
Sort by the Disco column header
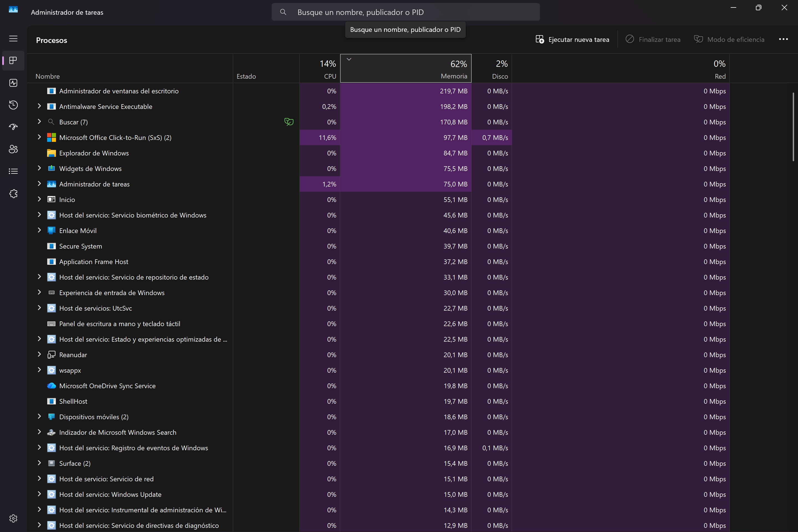(x=492, y=68)
